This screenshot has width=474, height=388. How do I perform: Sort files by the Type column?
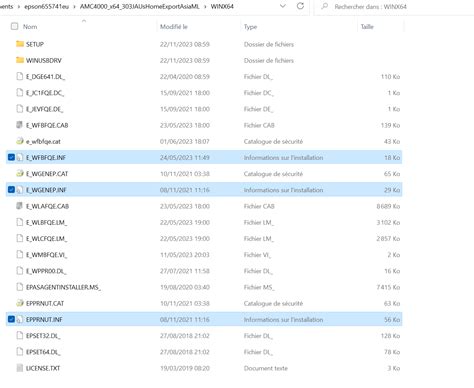250,27
